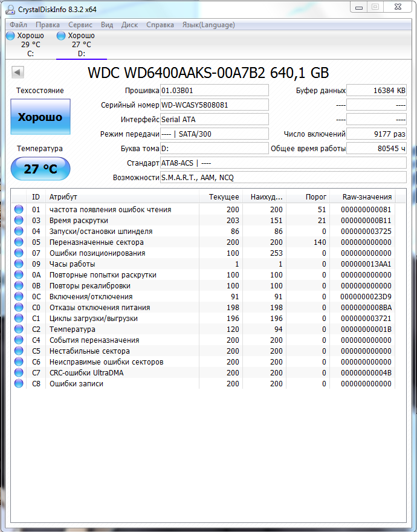Click the Возможности field S.M.A.R.T., AAM, NCQ
417x532 pixels.
pyautogui.click(x=283, y=178)
